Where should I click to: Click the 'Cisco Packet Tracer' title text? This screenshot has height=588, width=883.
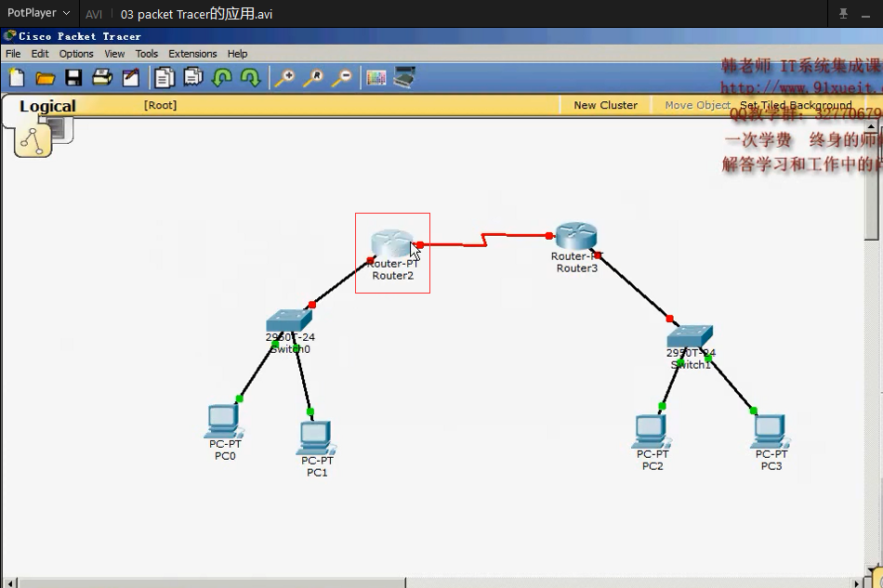click(79, 36)
